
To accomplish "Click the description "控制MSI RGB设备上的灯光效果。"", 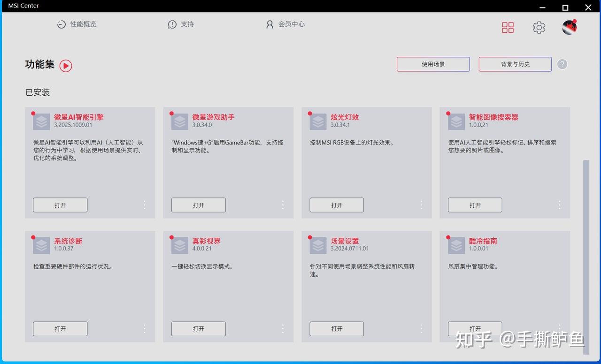I will (x=352, y=143).
